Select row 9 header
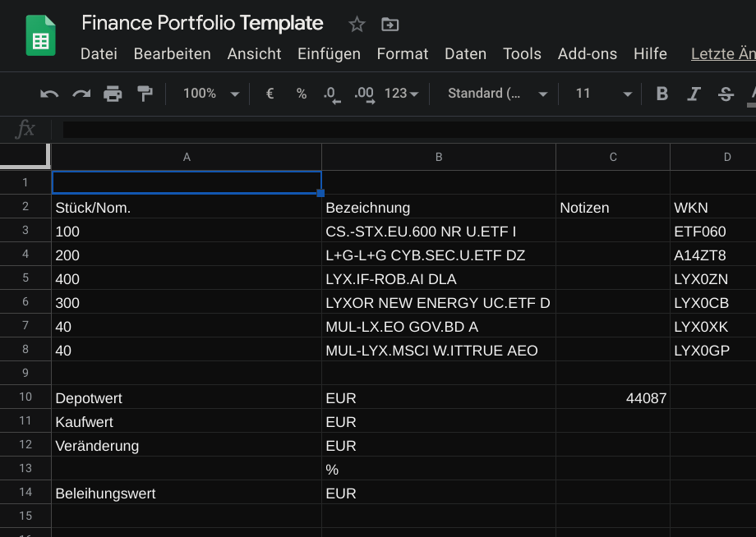756x537 pixels. pyautogui.click(x=25, y=373)
